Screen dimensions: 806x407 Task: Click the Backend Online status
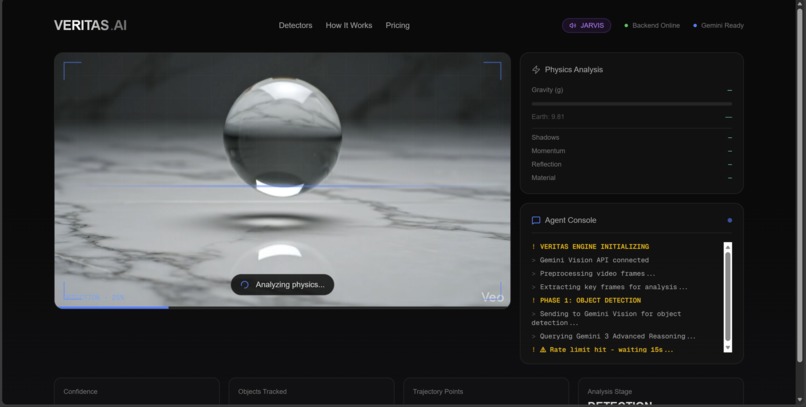(652, 25)
